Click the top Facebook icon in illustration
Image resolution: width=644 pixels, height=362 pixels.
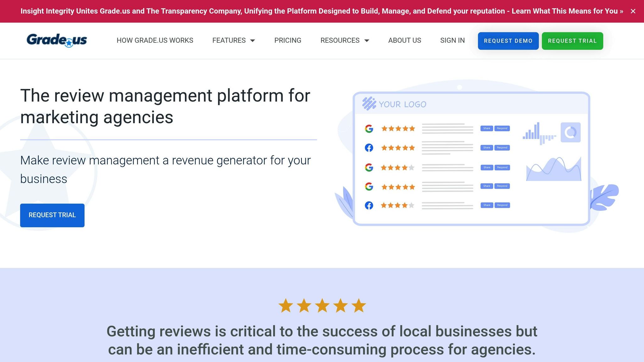[369, 148]
